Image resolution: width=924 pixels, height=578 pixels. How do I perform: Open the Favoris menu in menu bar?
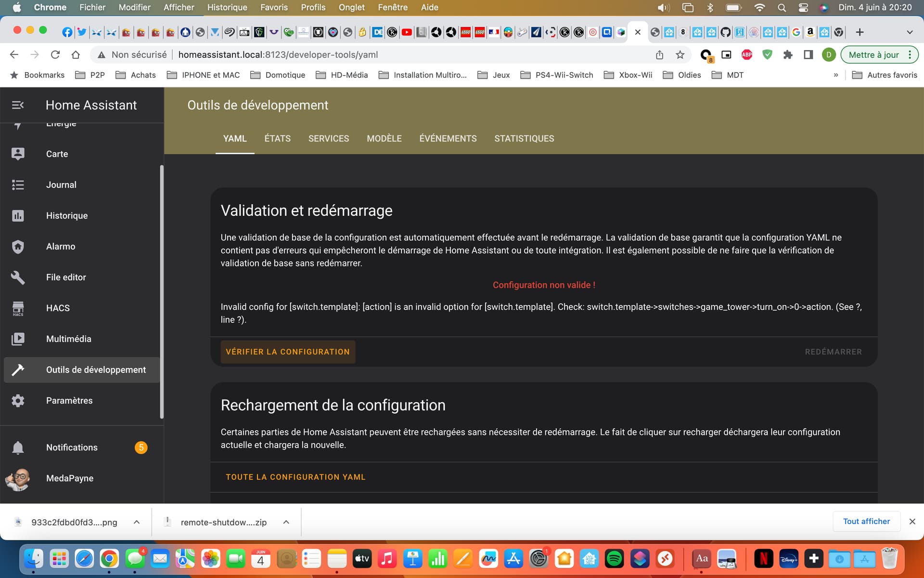pyautogui.click(x=274, y=8)
